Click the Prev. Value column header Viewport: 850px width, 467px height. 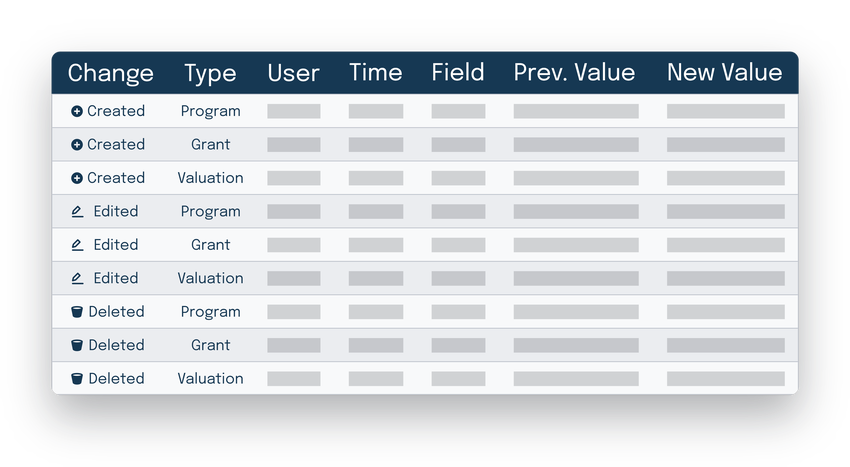coord(574,73)
